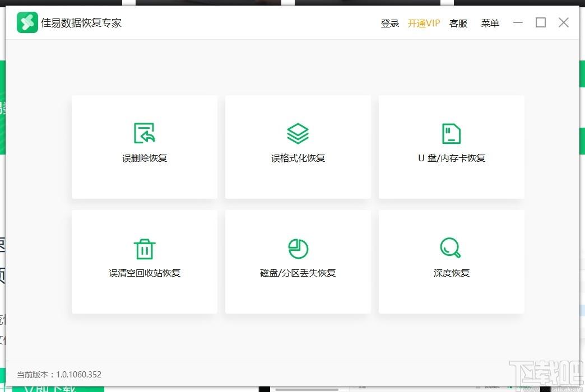The image size is (585, 392).
Task: Choose the U 盘/内存卡恢复 text label
Action: coord(452,158)
